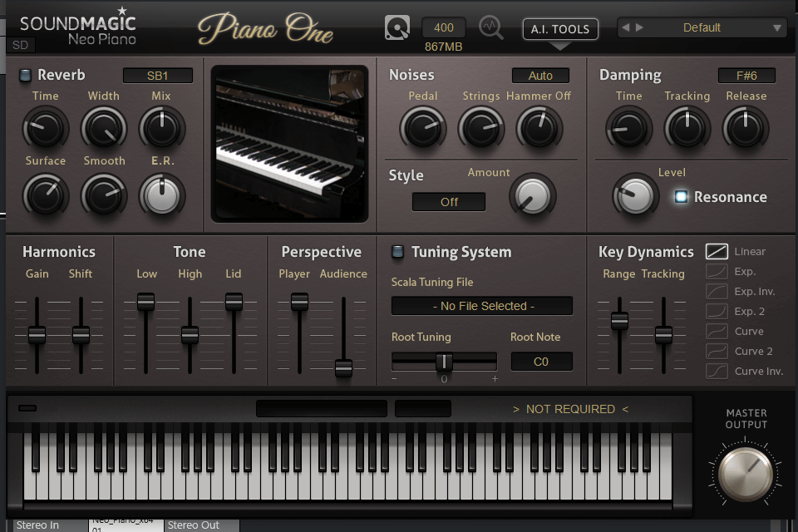798x532 pixels.
Task: Click the Root Tuning minus sign
Action: pyautogui.click(x=394, y=379)
